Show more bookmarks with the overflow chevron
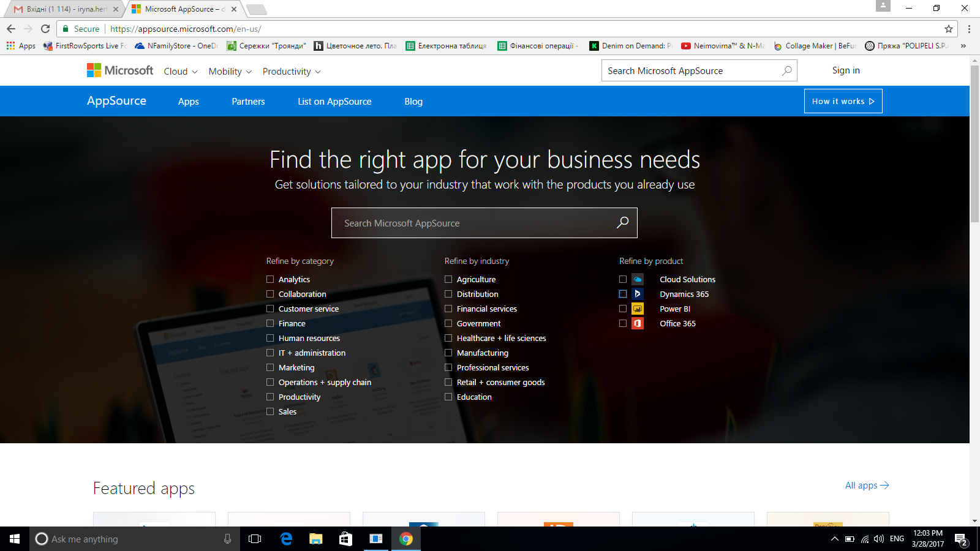Viewport: 980px width, 551px height. pos(963,46)
